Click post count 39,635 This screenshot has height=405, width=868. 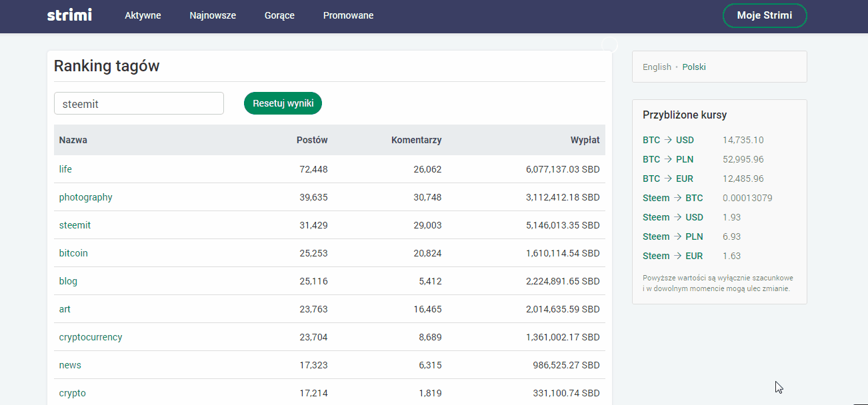(313, 197)
